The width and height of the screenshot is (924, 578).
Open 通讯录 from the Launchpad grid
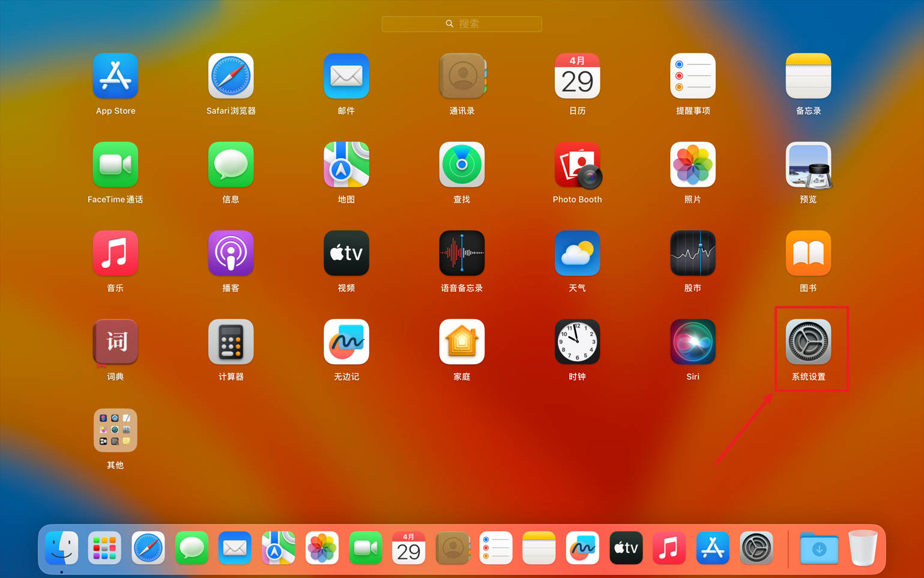coord(462,76)
